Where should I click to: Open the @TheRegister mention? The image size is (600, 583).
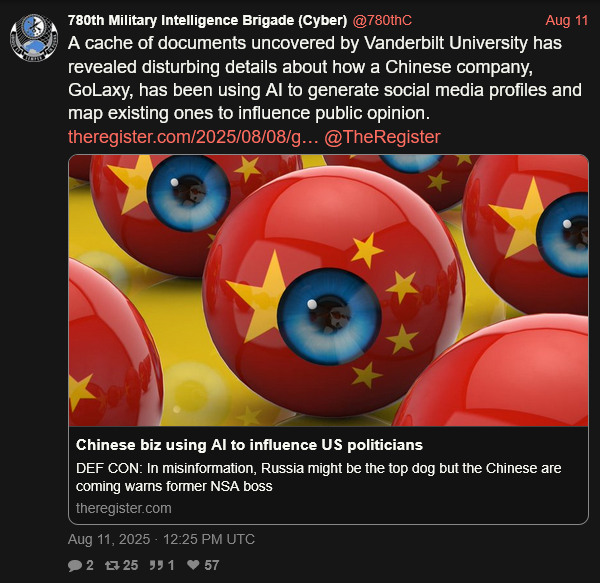click(382, 137)
